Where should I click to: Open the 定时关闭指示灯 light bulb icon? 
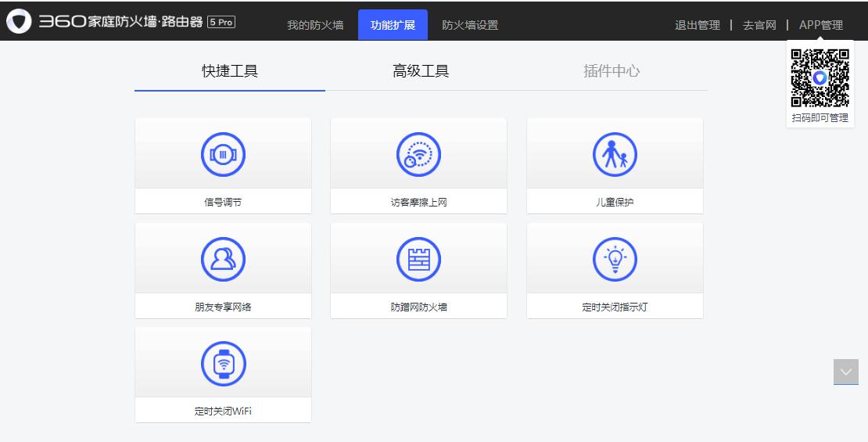pos(615,259)
